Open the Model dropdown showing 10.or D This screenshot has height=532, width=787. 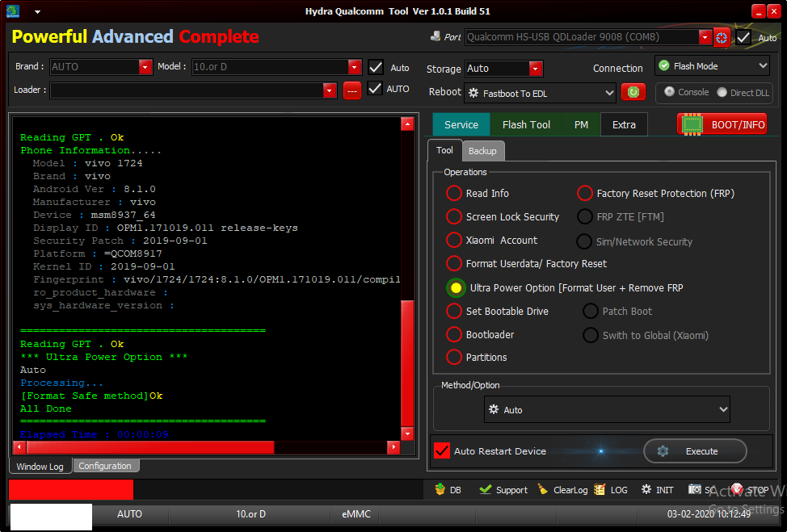coord(276,67)
